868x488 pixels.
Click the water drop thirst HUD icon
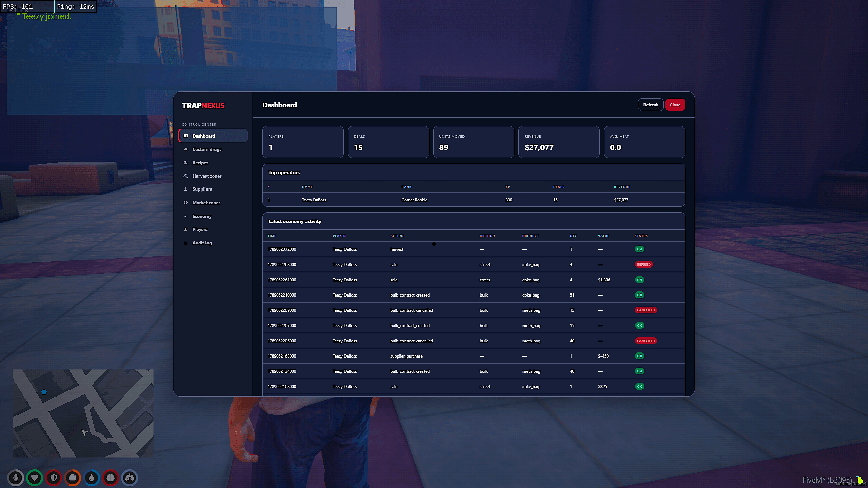92,478
